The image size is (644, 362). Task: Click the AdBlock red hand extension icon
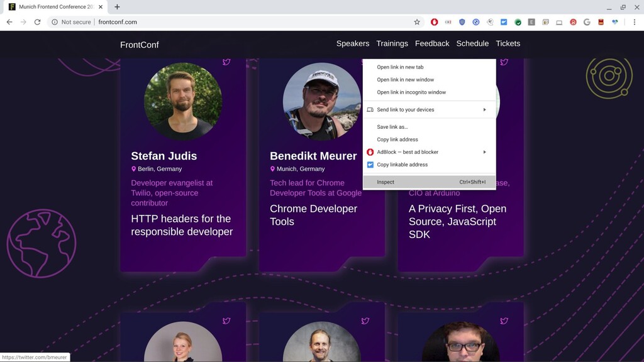(434, 22)
